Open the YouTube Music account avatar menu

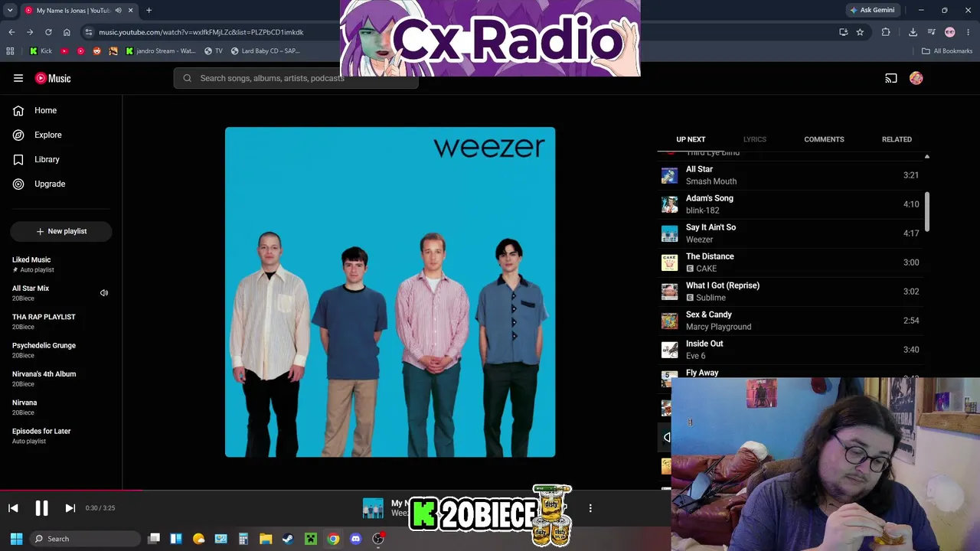[x=916, y=78]
